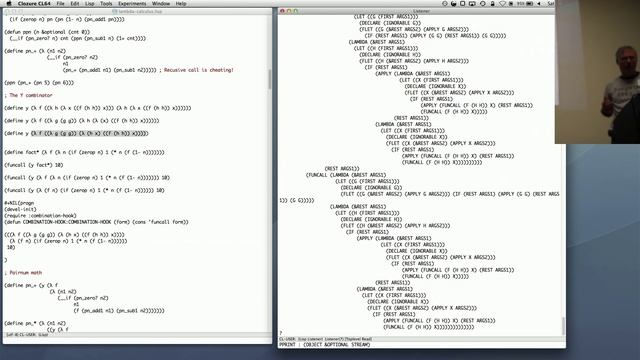Click the lambda-calculus file title icon

pos(115,11)
